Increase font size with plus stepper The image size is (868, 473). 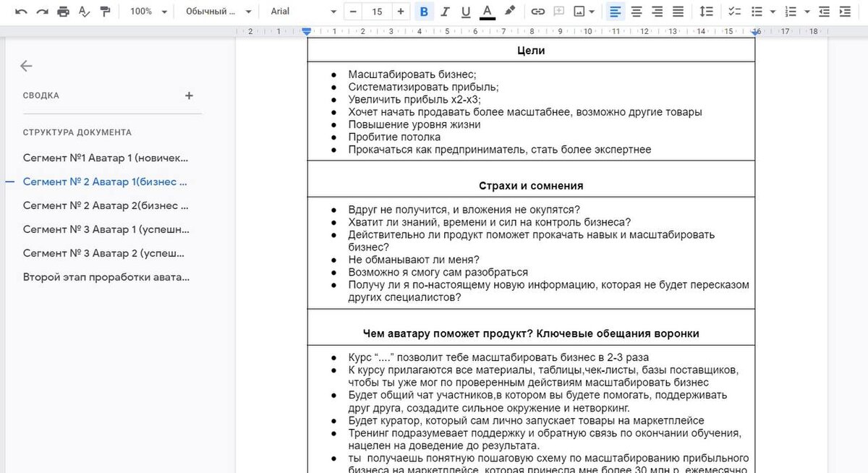[x=399, y=11]
